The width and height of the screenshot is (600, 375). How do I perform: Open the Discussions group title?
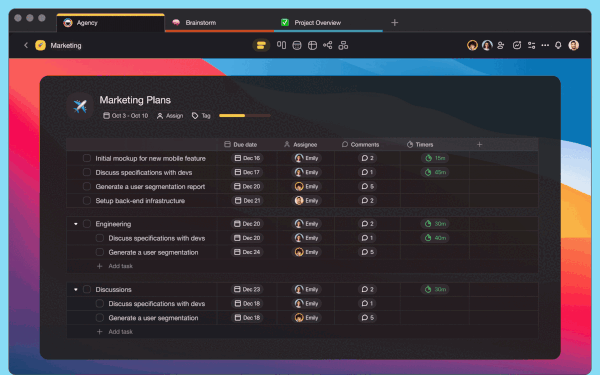[113, 289]
